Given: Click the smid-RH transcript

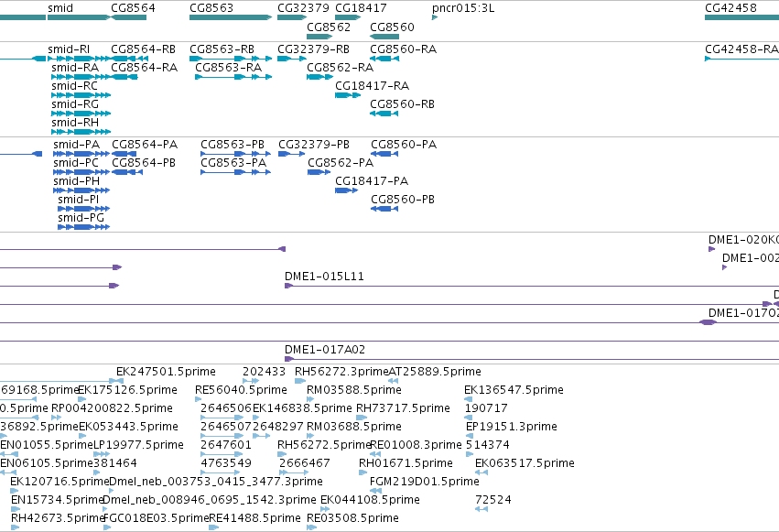Looking at the screenshot, I should point(75,123).
